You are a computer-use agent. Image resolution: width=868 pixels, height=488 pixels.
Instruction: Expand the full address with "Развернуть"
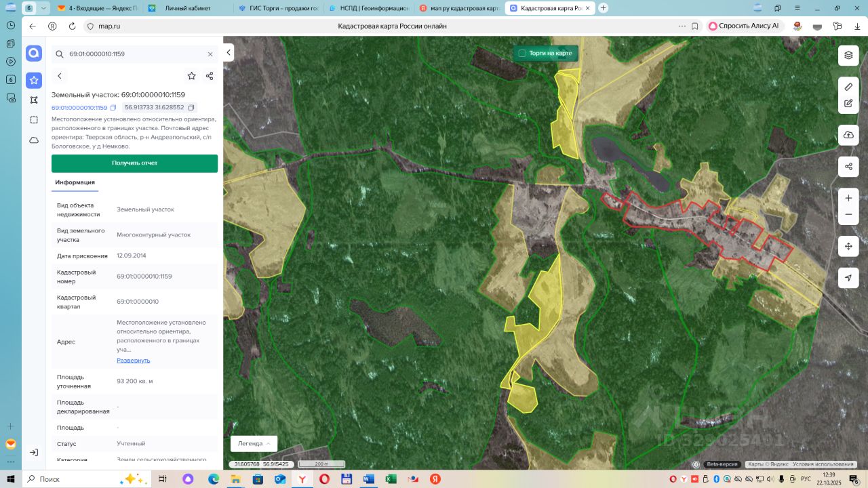[x=134, y=361]
